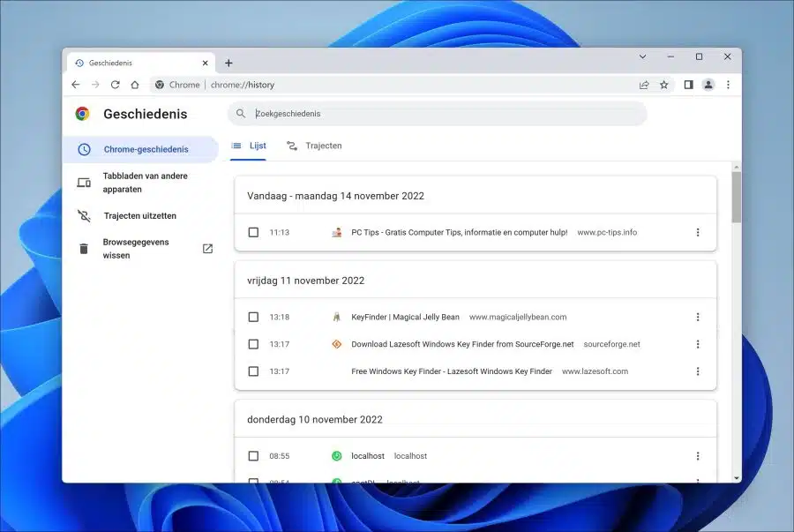This screenshot has height=532, width=794.
Task: Click the Magical Jelly Bean favicon
Action: coord(337,317)
